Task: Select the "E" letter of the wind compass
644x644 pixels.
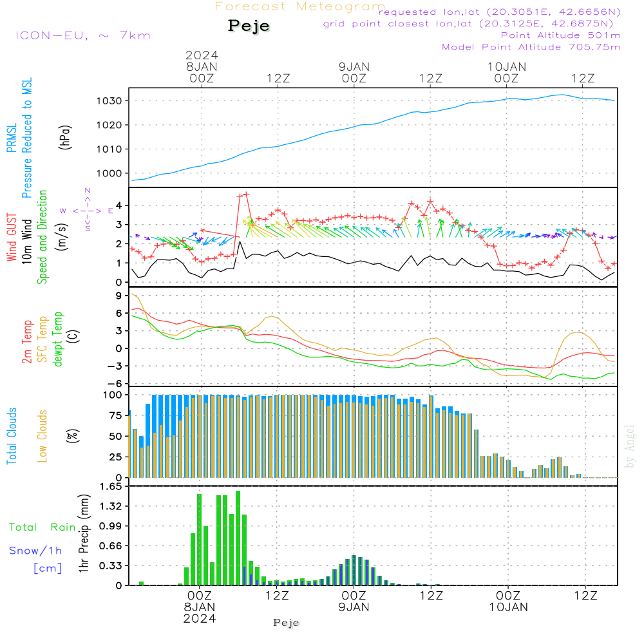Action: tap(111, 211)
